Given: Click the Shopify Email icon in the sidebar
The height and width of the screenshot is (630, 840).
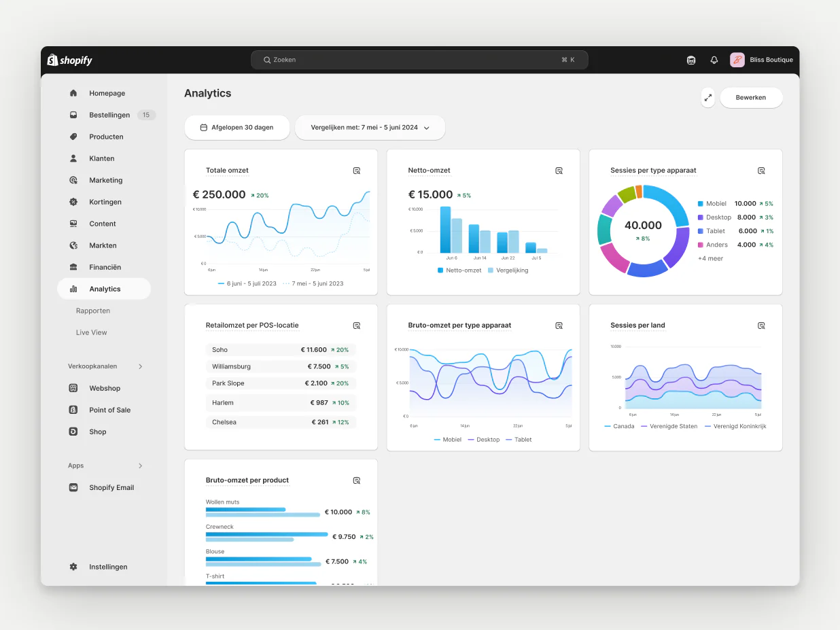Looking at the screenshot, I should (73, 487).
